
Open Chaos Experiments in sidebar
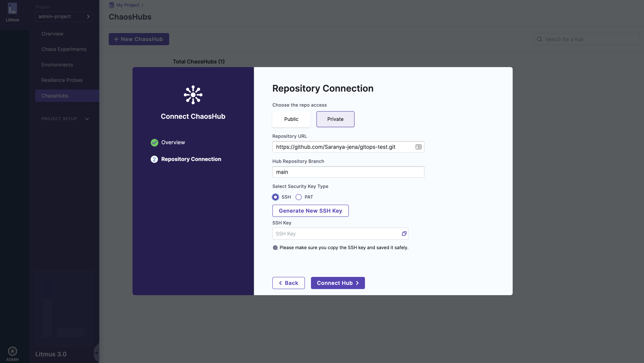64,49
